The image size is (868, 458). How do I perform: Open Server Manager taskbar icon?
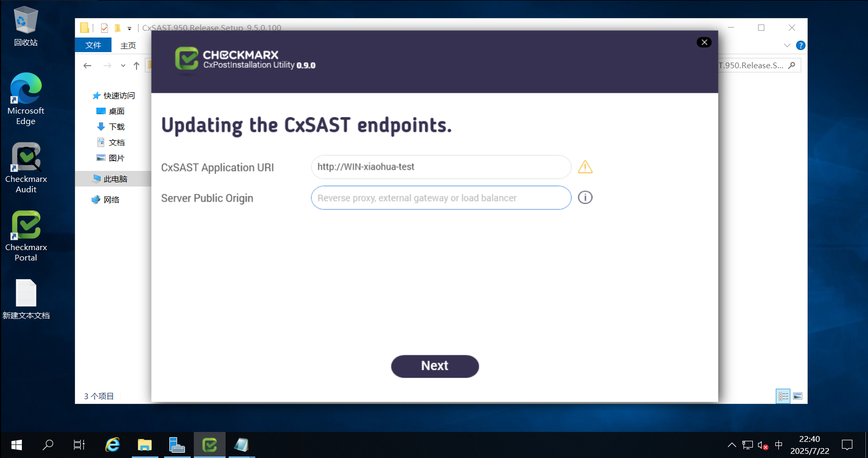coord(177,445)
